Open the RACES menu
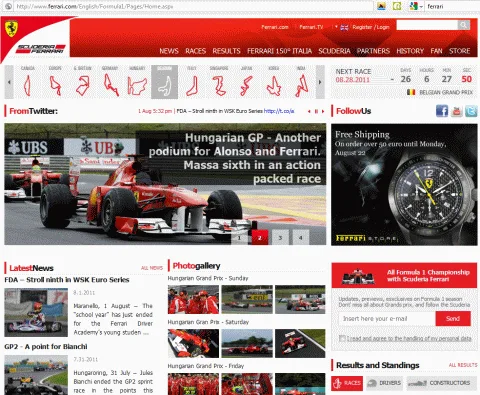480x395 pixels. 195,51
